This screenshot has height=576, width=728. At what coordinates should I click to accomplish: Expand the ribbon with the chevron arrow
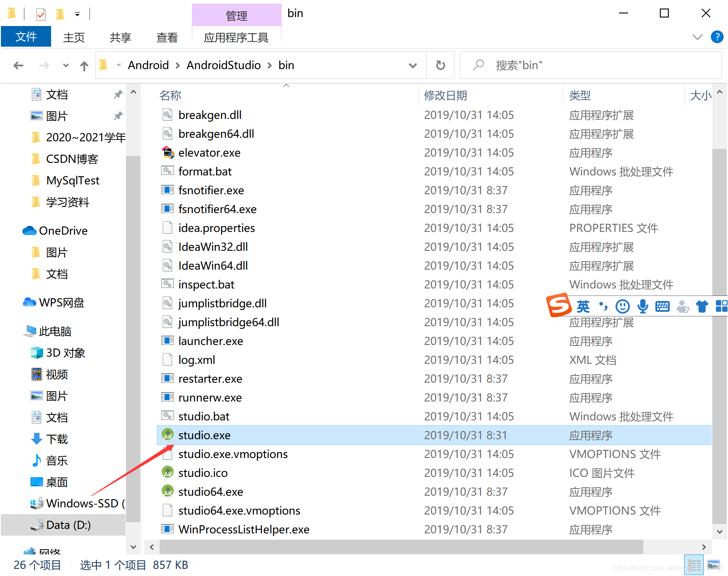click(x=698, y=37)
